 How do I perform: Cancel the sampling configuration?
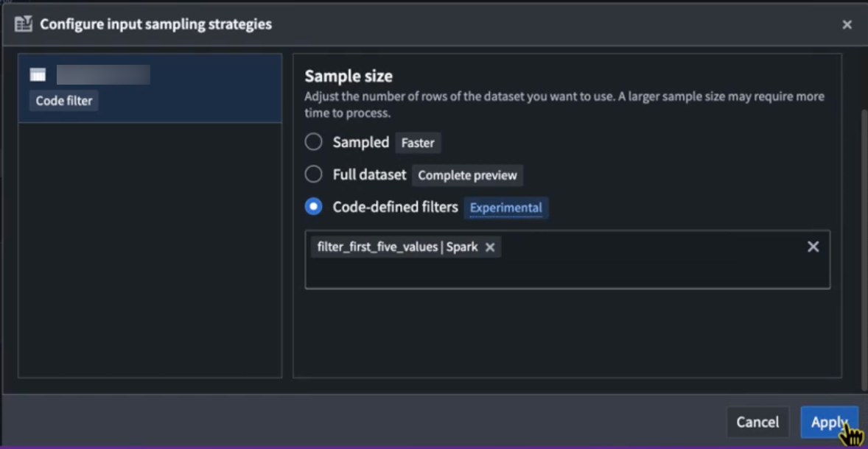[757, 422]
